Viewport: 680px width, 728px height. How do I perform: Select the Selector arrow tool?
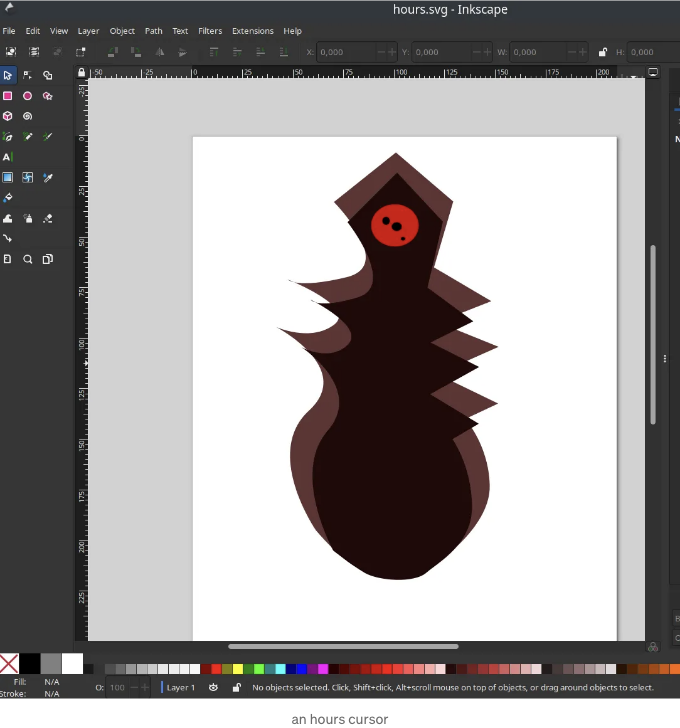pyautogui.click(x=8, y=75)
